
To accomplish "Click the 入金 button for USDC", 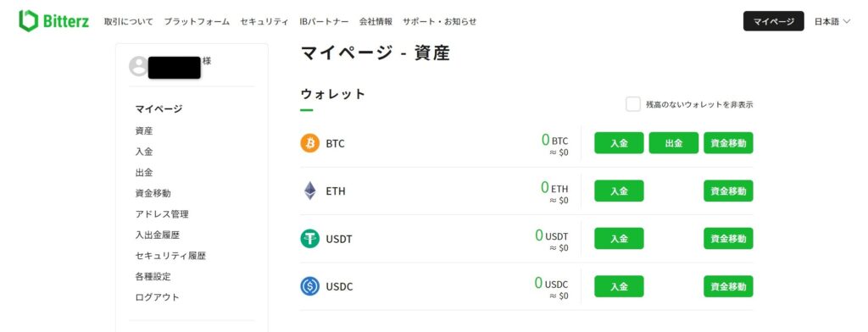I will tap(619, 286).
